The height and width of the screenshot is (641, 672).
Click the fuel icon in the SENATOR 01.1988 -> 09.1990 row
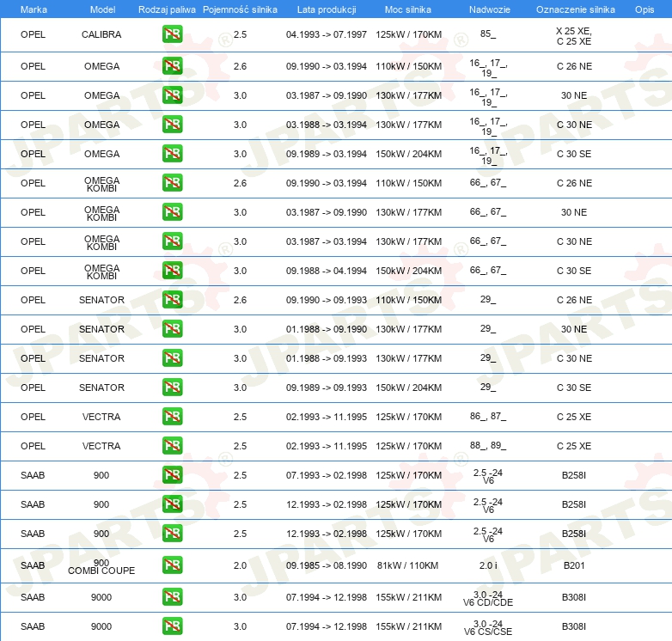tap(172, 328)
